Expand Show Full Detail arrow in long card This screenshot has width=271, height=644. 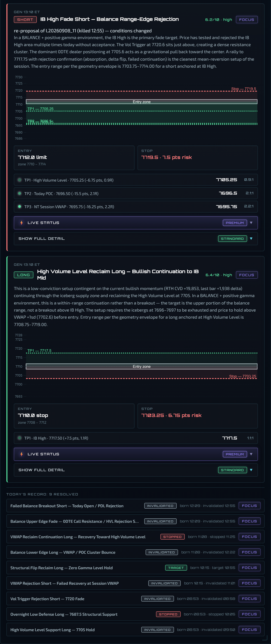coord(251,470)
